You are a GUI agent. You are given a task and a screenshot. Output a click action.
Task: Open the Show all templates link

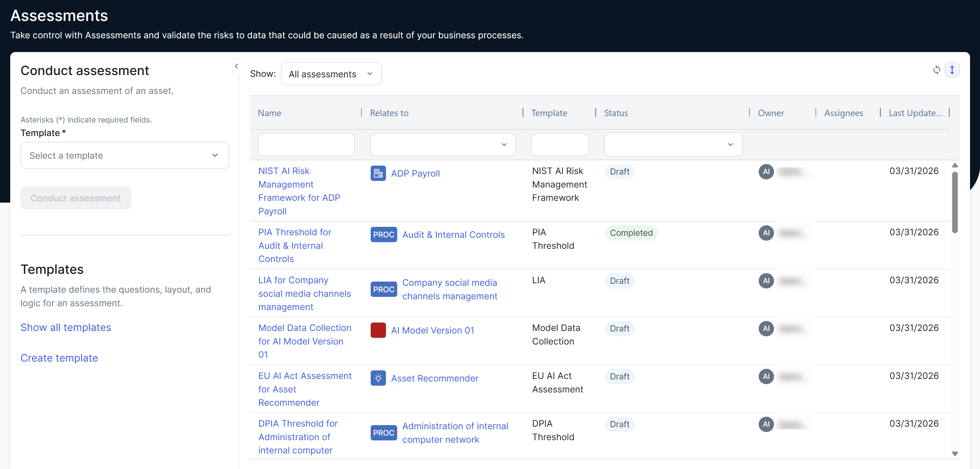tap(65, 327)
